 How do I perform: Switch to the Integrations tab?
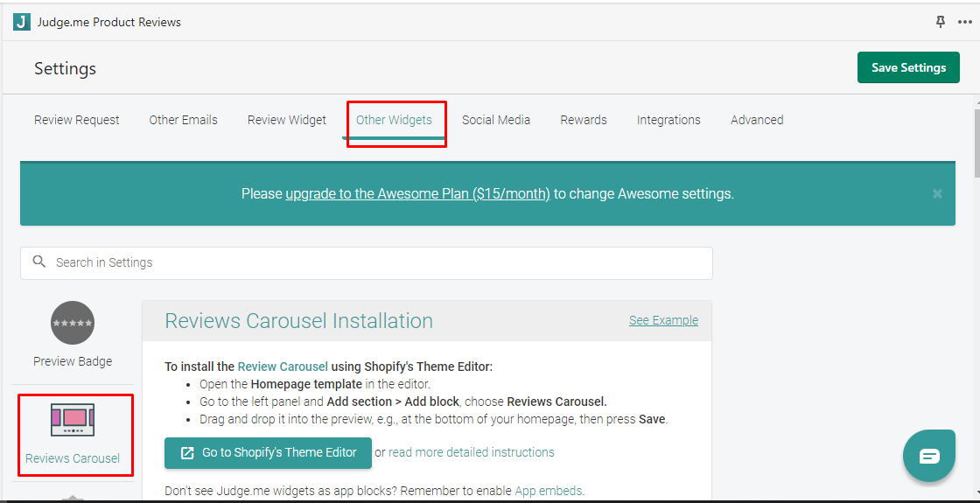coord(668,120)
